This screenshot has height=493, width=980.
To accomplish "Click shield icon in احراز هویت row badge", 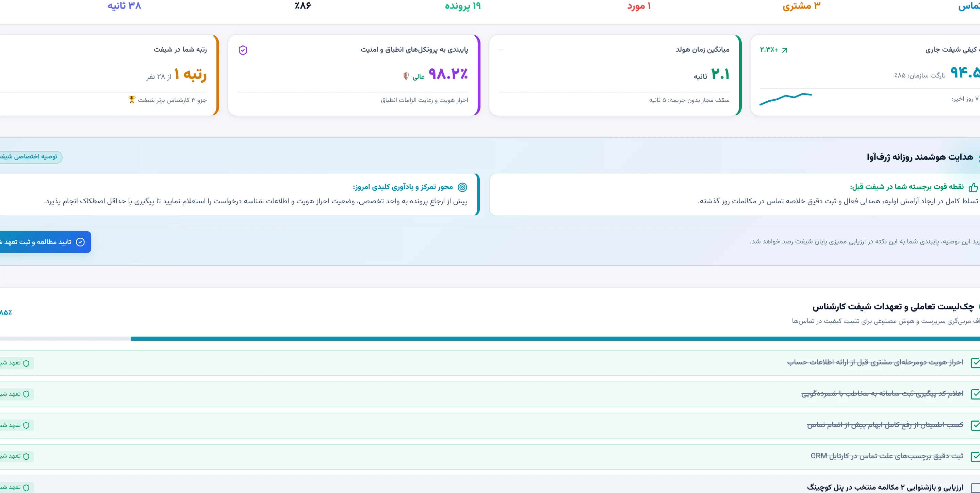I will 26,363.
